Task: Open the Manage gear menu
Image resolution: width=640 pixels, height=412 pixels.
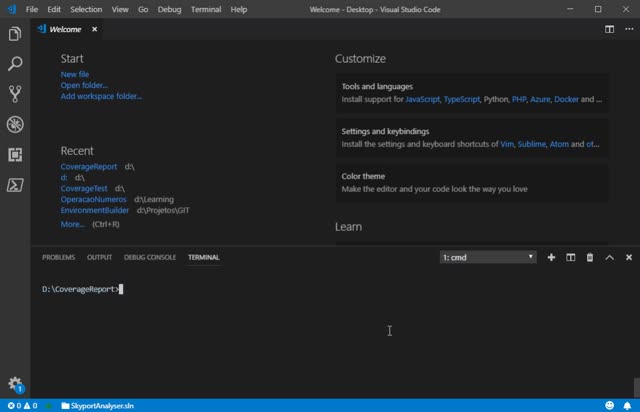Action: tap(15, 383)
